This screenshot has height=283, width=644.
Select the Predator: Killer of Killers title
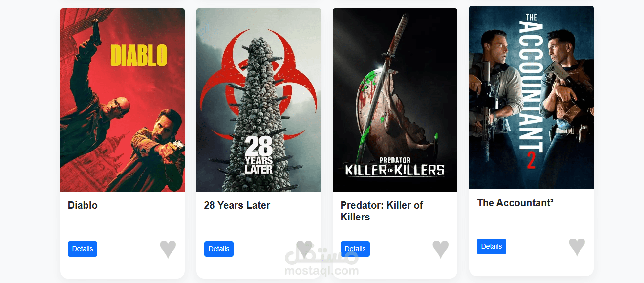pos(382,211)
